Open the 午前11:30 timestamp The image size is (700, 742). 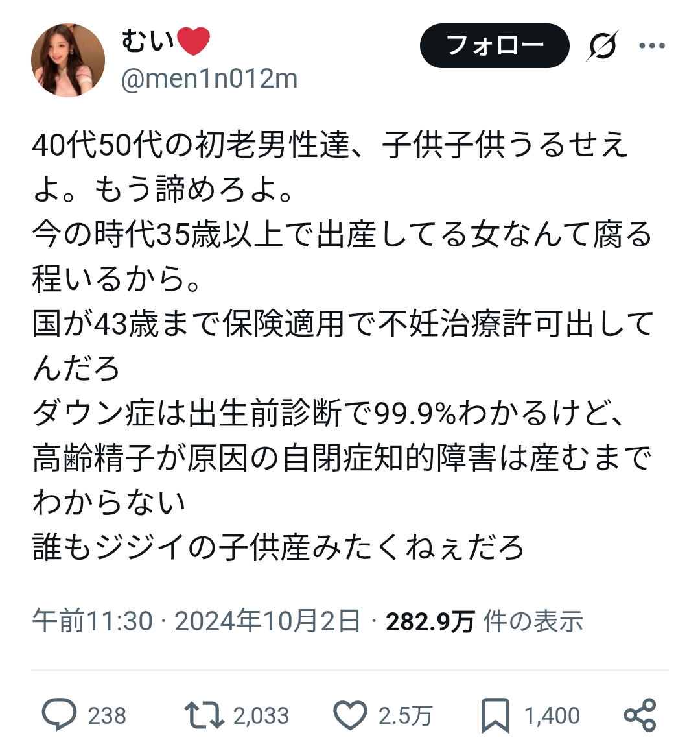click(93, 621)
